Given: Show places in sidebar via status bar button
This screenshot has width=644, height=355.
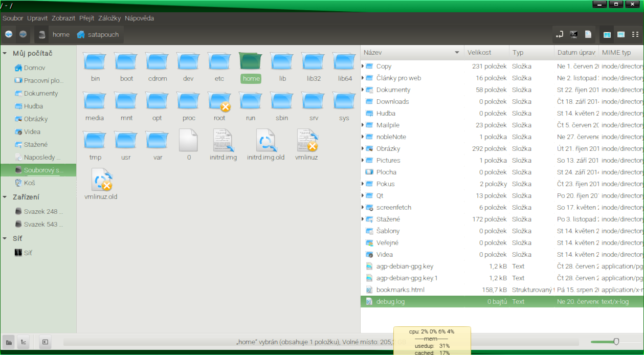Looking at the screenshot, I should (9, 342).
